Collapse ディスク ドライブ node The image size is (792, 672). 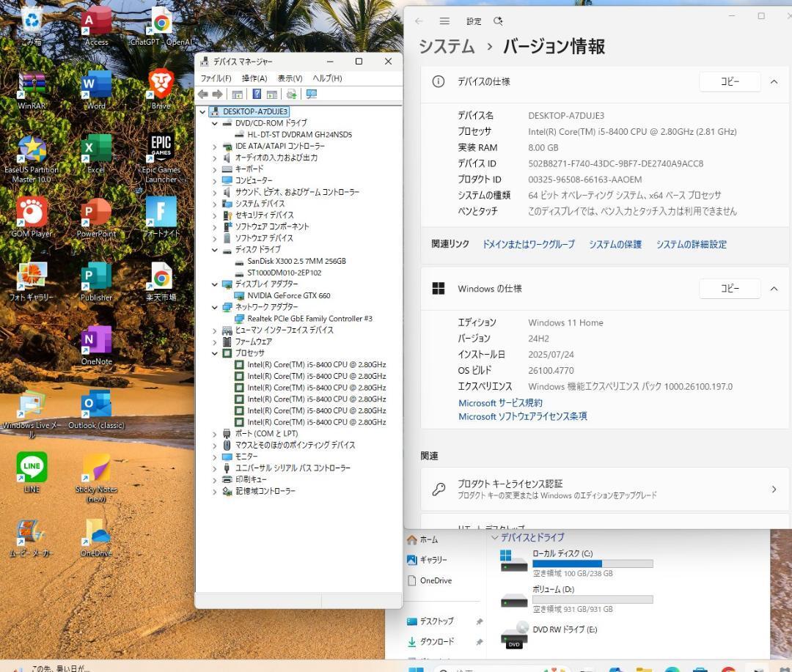tap(214, 249)
